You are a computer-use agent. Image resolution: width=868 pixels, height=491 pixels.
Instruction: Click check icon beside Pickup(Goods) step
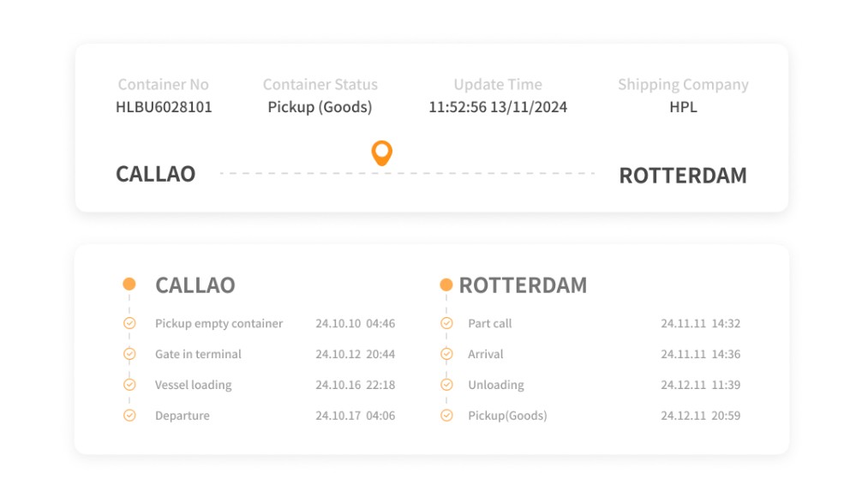coord(446,416)
